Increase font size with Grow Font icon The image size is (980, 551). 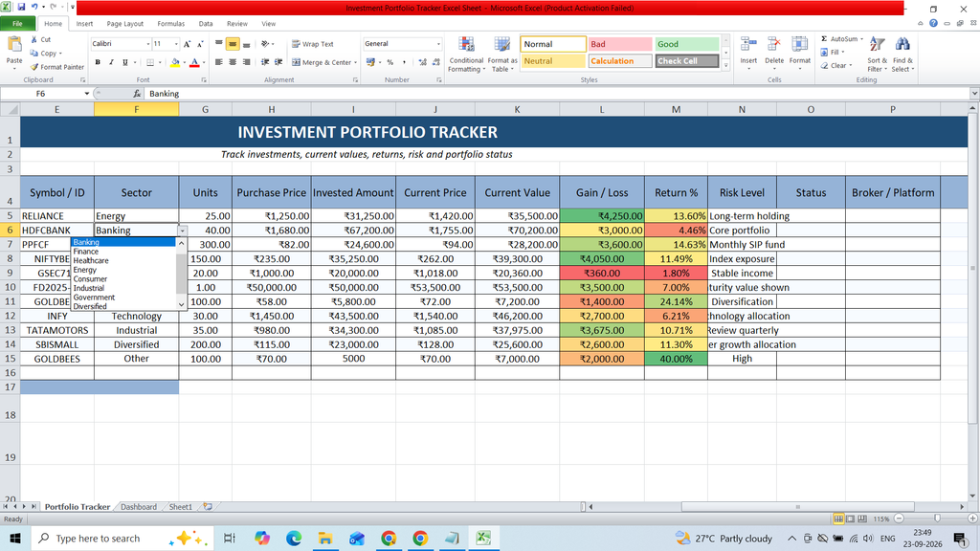(187, 44)
